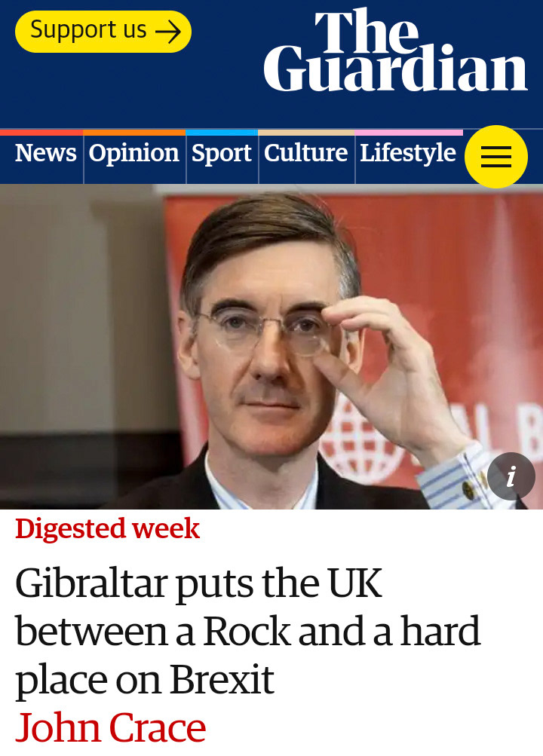This screenshot has height=756, width=543.
Task: Open the News section
Action: pos(45,153)
